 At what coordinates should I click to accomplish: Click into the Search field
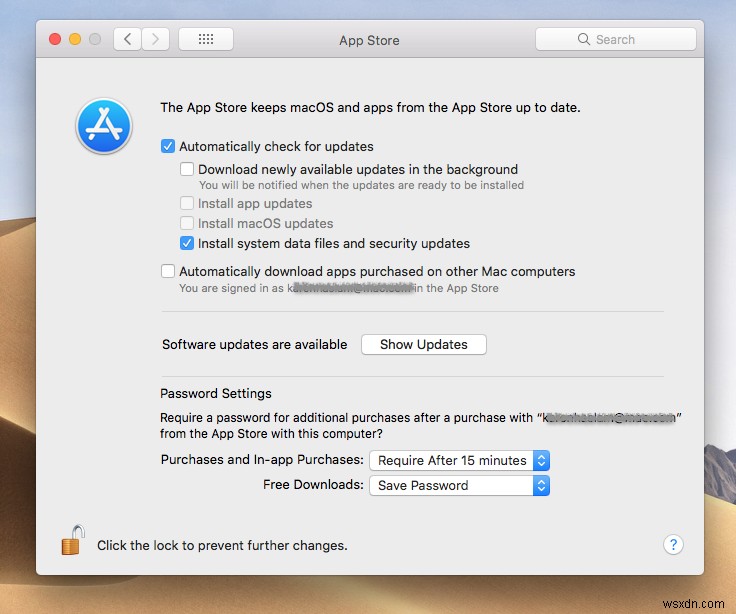pyautogui.click(x=615, y=39)
